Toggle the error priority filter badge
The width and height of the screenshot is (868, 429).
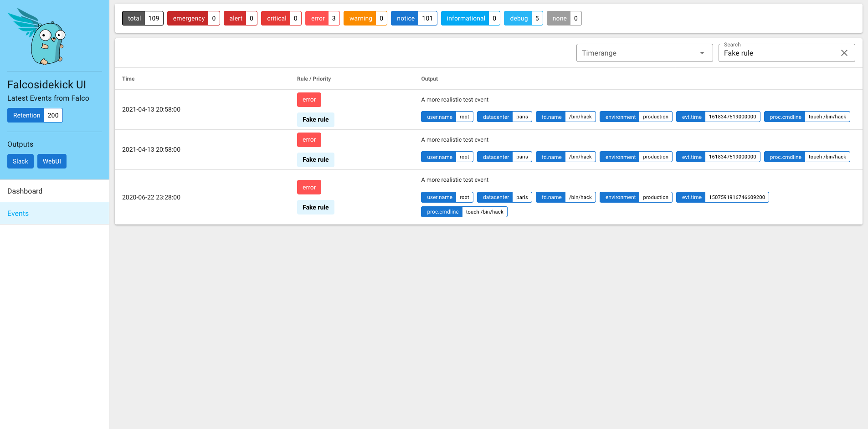coord(322,18)
